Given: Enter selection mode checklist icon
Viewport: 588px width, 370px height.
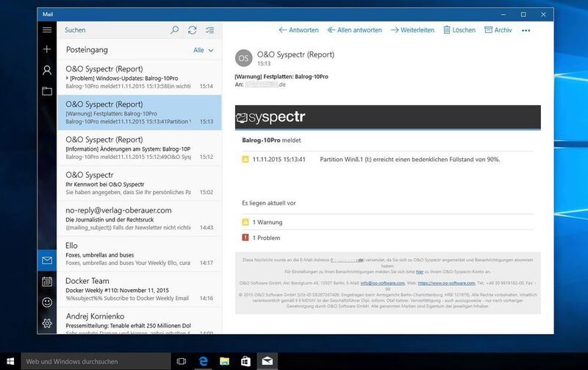Looking at the screenshot, I should (x=210, y=30).
